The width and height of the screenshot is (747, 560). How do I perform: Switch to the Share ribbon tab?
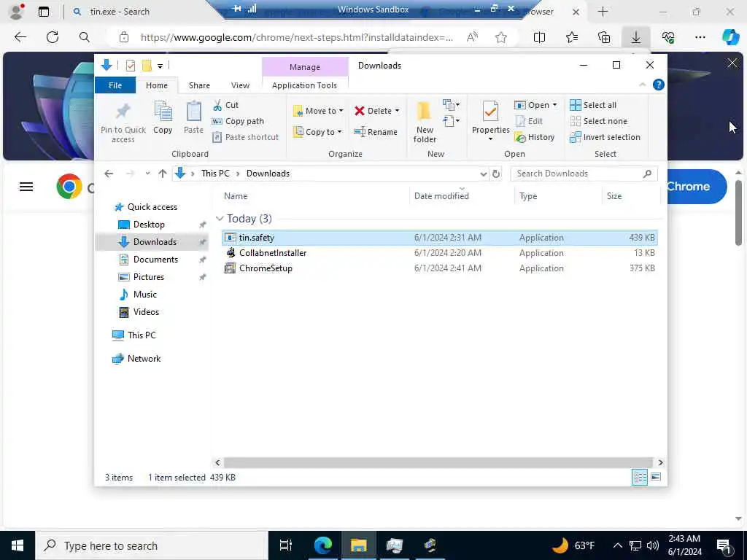[x=199, y=85]
